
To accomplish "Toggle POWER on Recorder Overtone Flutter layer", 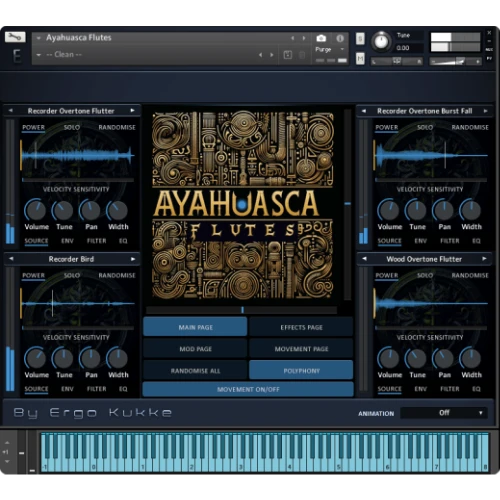I will [33, 128].
